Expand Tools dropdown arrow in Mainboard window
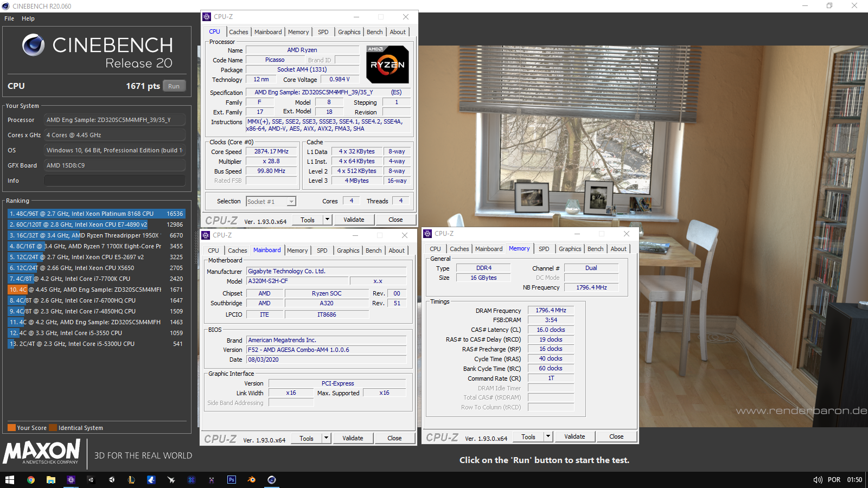 click(326, 438)
